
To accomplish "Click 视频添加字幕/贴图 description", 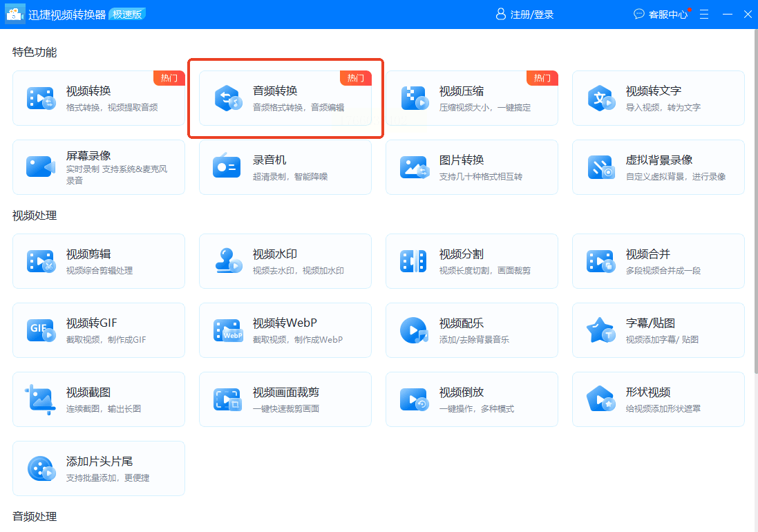I will (662, 340).
